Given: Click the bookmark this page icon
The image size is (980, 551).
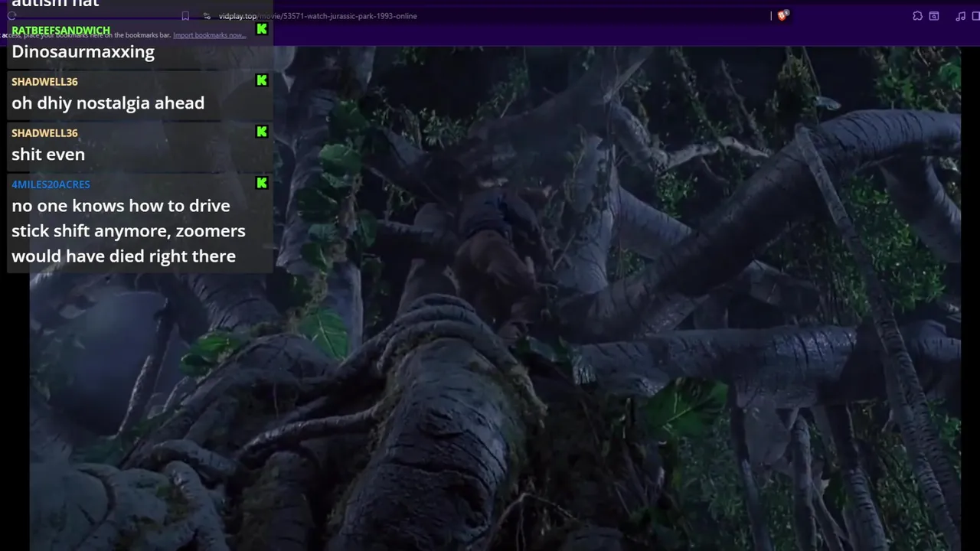Looking at the screenshot, I should [x=185, y=16].
